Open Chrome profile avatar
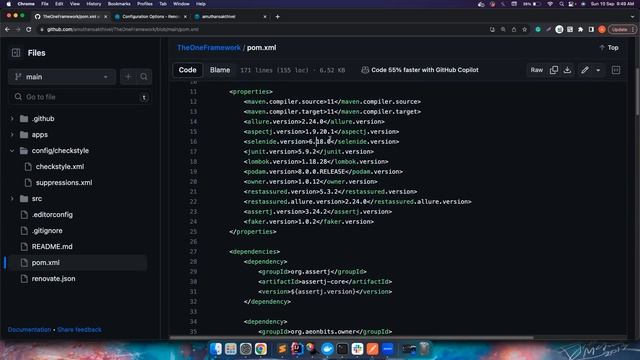The height and width of the screenshot is (360, 640). 602,29
